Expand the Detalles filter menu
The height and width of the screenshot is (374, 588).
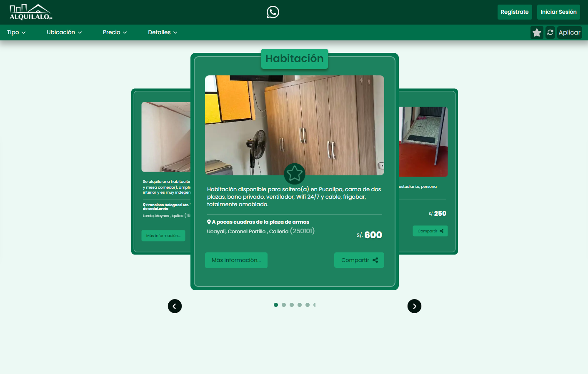[x=163, y=32]
